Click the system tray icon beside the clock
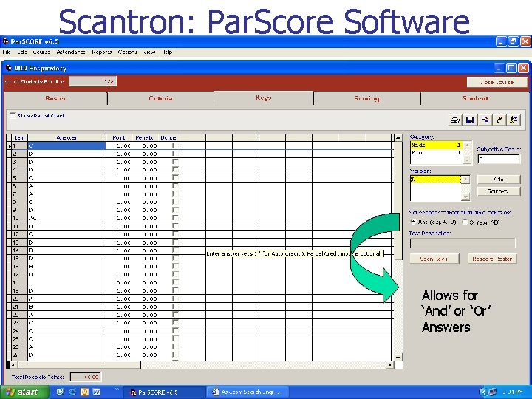The image size is (532, 399). (493, 392)
